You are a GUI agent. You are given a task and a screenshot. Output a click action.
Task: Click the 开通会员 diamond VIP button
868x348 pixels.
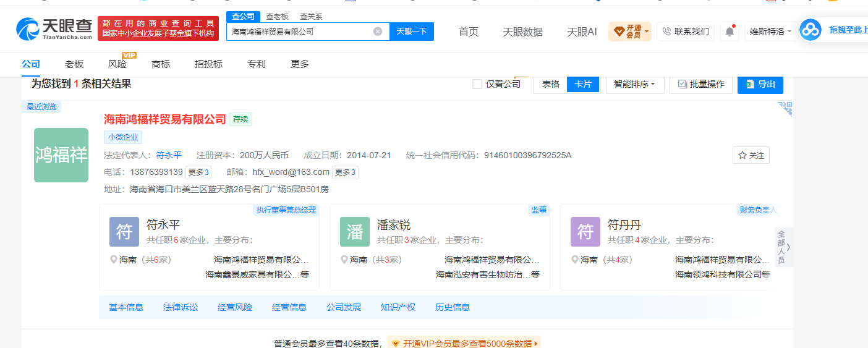tap(630, 32)
